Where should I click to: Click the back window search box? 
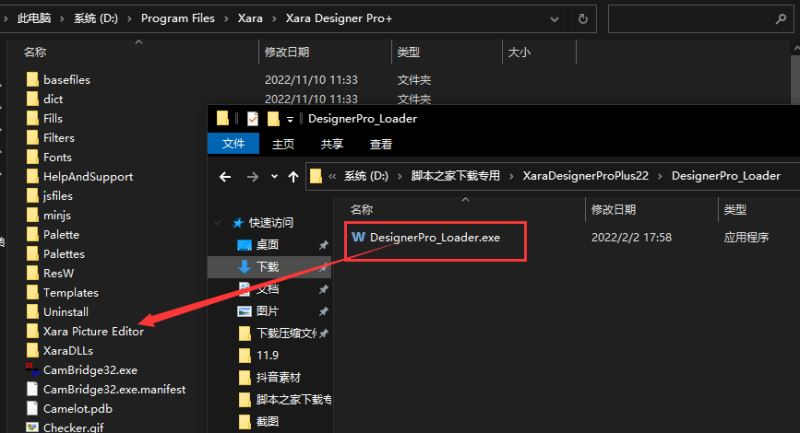click(701, 19)
